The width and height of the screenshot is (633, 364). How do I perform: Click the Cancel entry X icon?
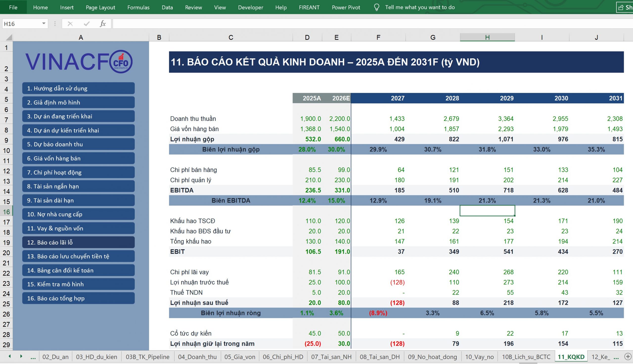coord(70,24)
